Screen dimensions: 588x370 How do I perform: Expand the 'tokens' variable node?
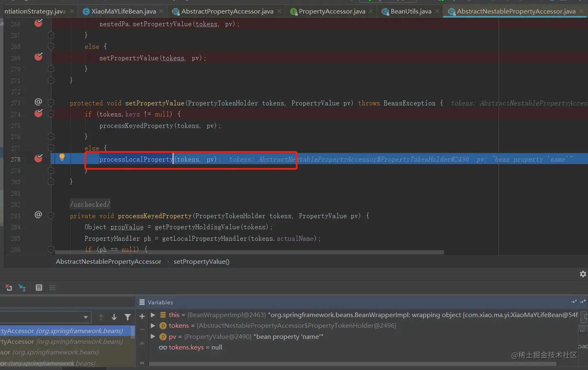click(x=153, y=326)
